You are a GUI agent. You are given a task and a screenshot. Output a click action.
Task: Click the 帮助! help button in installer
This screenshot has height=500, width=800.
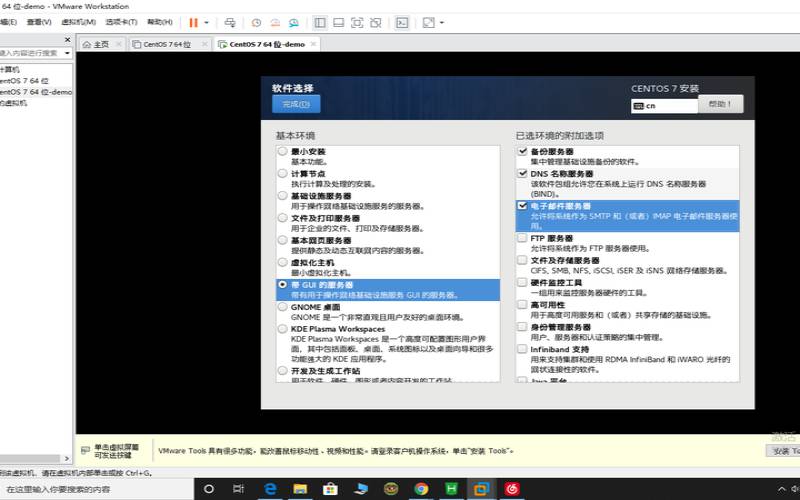tap(720, 104)
